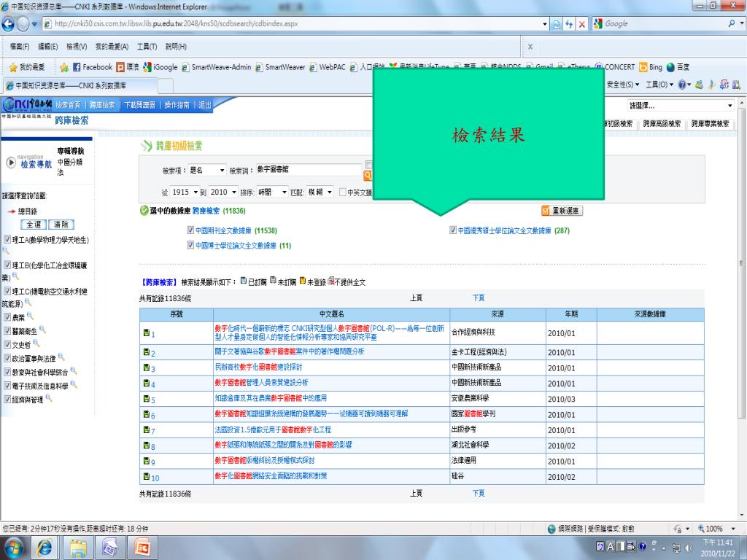Click the magnifier icon beside 醫藥衛生
The image size is (747, 560).
[42, 329]
